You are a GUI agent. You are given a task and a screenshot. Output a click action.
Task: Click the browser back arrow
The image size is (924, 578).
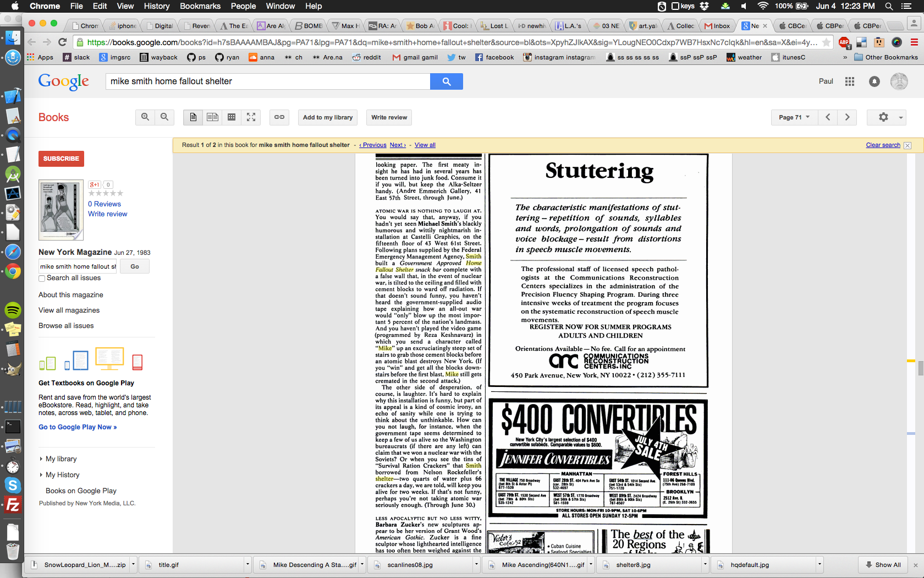[32, 42]
